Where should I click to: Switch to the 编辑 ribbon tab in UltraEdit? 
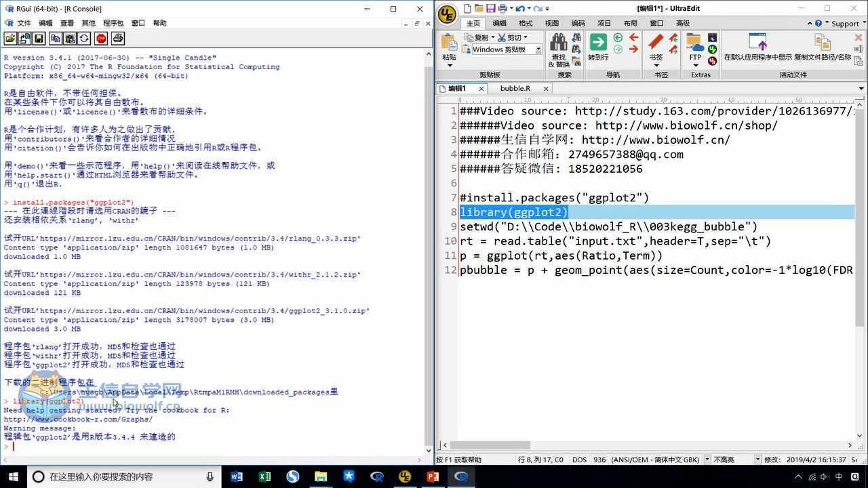(500, 23)
